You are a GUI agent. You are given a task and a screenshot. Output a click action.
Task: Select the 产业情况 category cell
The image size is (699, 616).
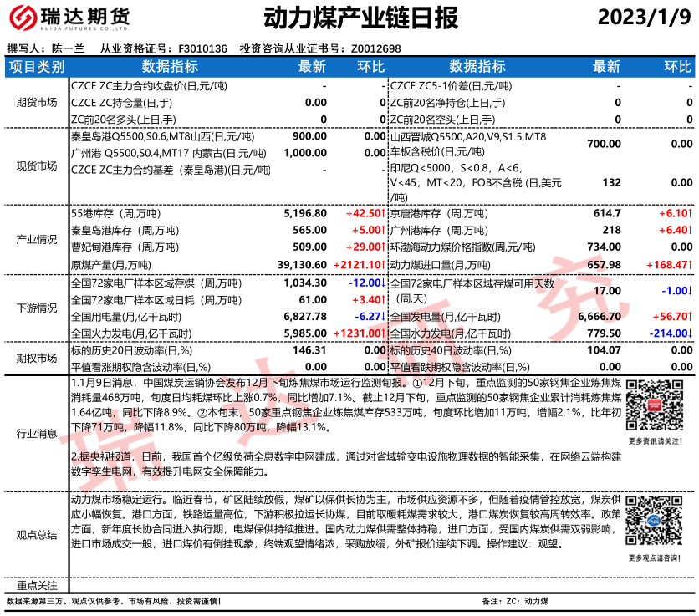point(37,239)
